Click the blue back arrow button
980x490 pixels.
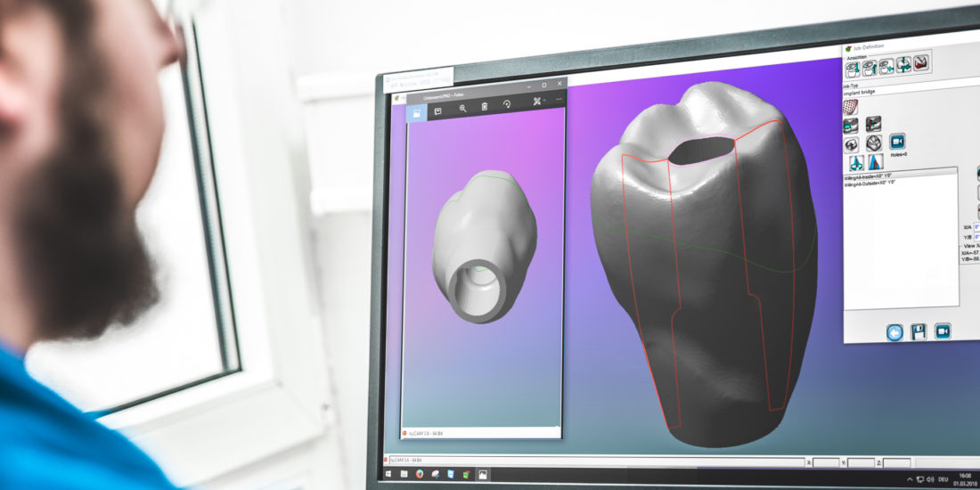point(894,332)
